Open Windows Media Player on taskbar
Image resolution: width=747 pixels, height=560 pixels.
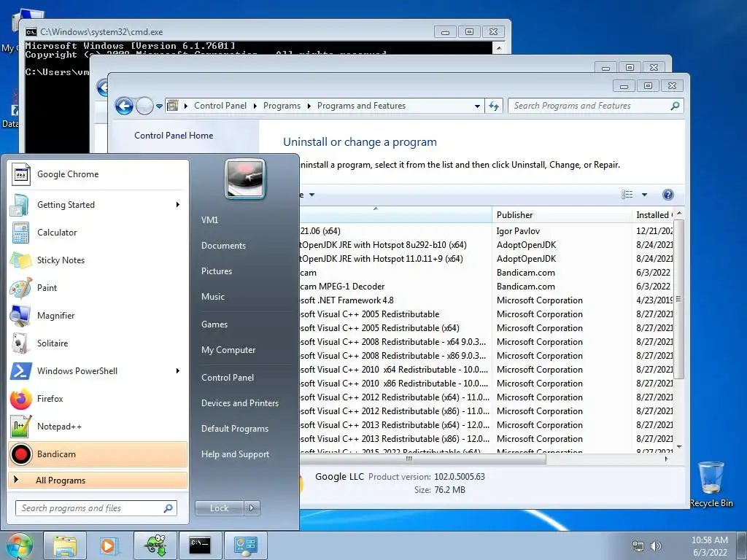tap(109, 545)
